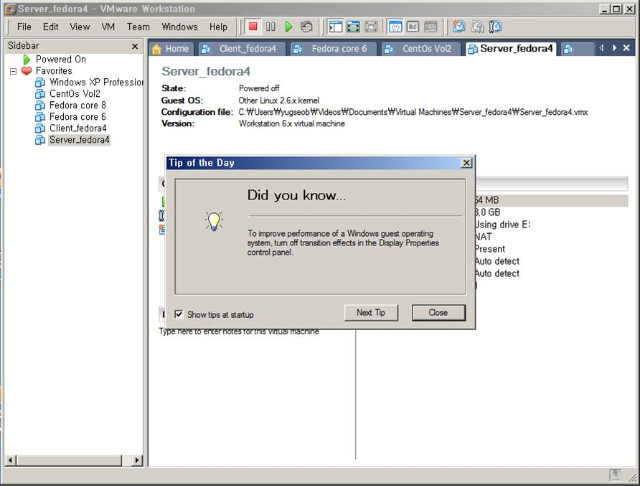
Task: Click the sidebar horizontal scrollbar left arrow
Action: [x=10, y=460]
